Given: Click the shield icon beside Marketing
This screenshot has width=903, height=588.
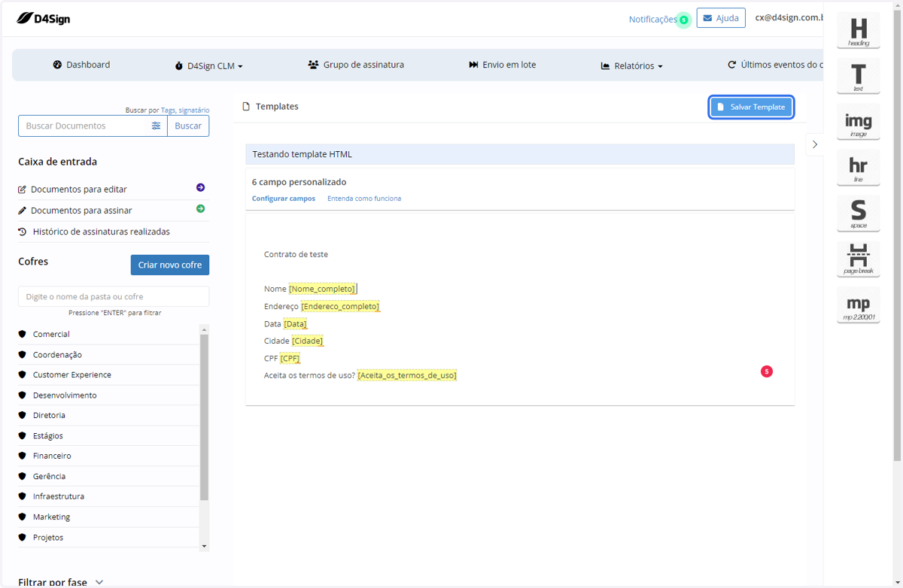Looking at the screenshot, I should 23,517.
